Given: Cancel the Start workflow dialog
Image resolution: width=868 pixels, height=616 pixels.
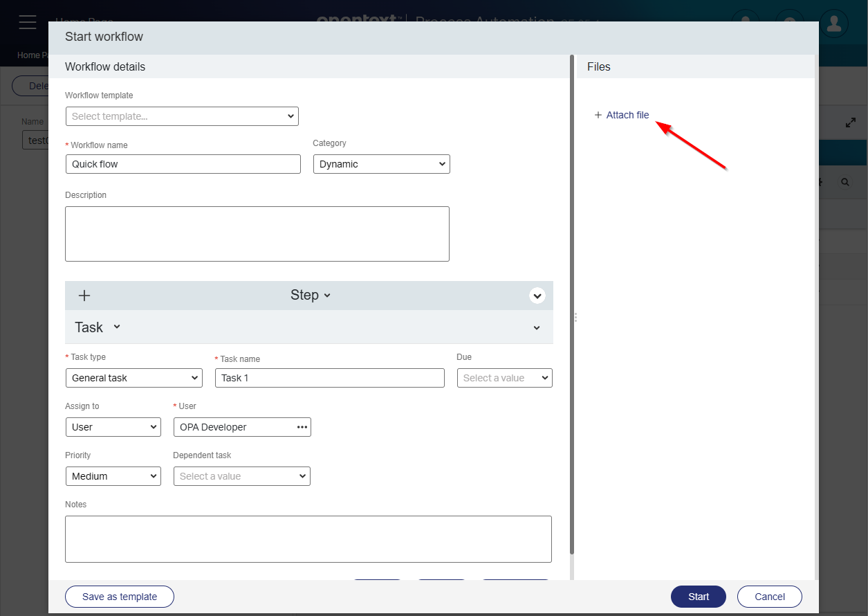Looking at the screenshot, I should (769, 597).
